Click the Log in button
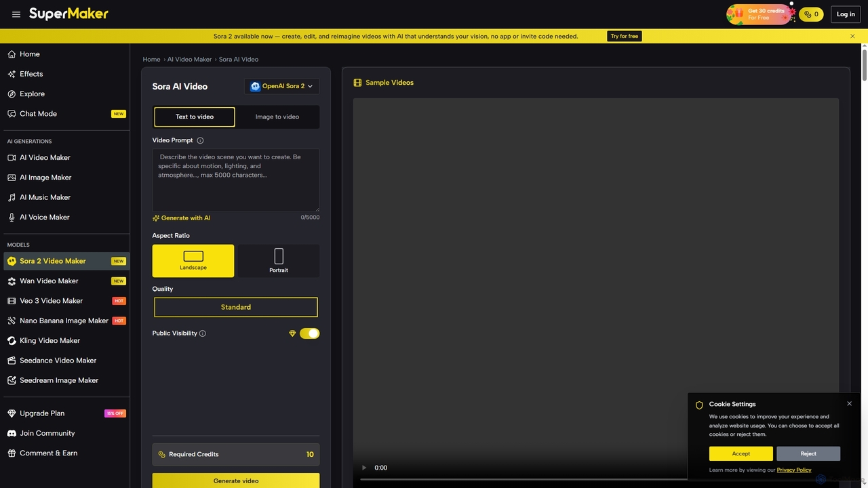This screenshot has height=488, width=868. point(846,14)
